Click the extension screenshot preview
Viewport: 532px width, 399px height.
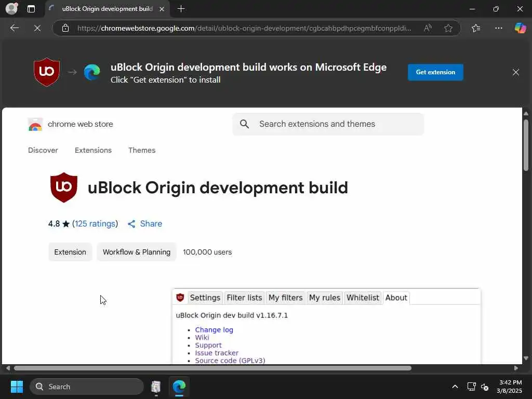pos(326,326)
